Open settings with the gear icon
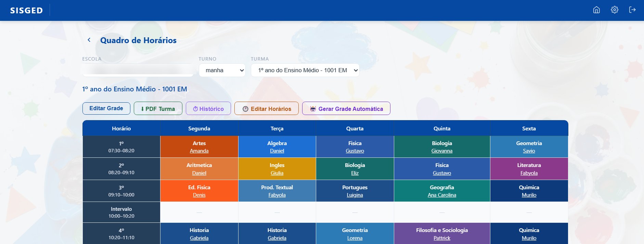This screenshot has height=244, width=644. (615, 10)
